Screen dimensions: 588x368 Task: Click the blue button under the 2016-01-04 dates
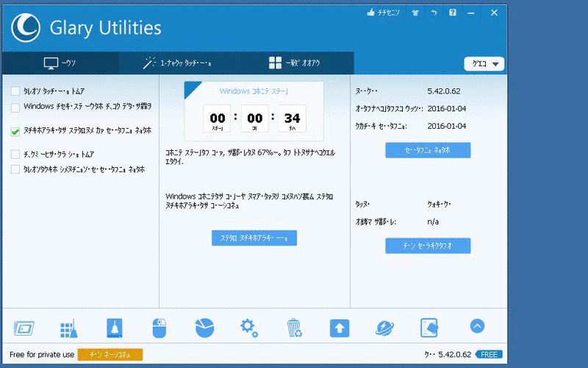(x=428, y=150)
